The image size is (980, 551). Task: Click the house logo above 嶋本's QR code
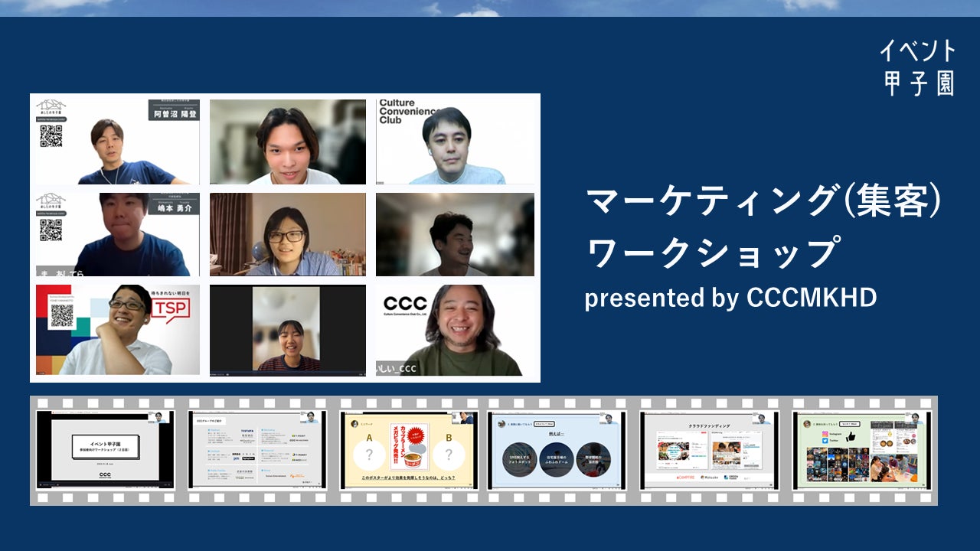[51, 201]
